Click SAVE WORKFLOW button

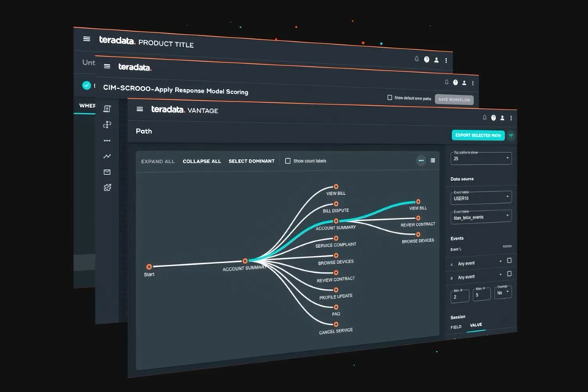(454, 99)
